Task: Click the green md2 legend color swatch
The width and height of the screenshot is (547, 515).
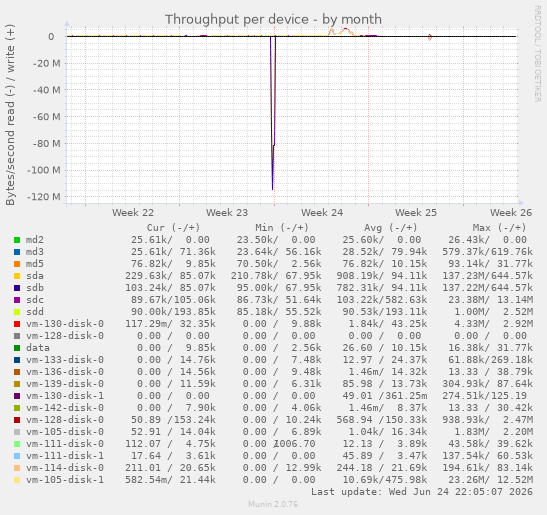Action: point(17,240)
